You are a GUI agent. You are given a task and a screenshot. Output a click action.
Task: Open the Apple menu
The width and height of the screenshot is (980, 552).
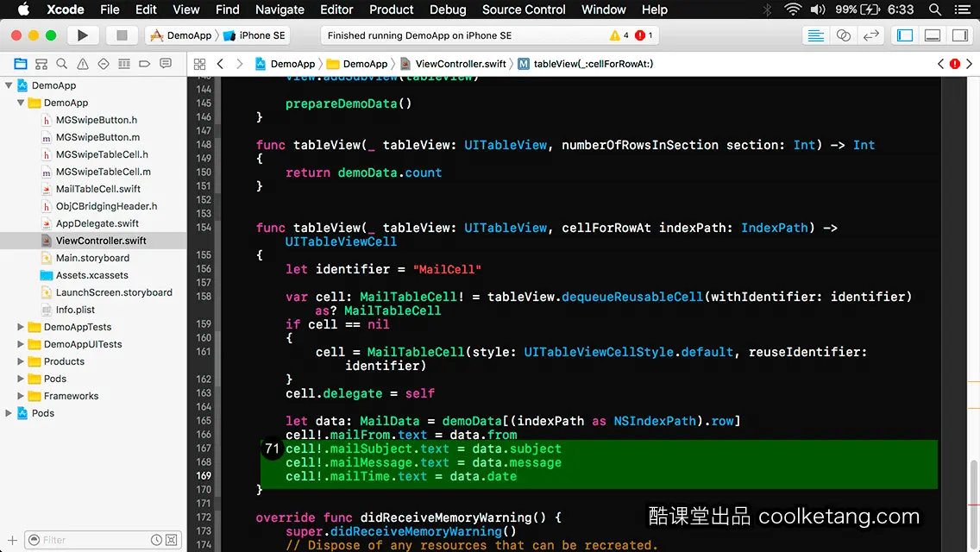23,9
